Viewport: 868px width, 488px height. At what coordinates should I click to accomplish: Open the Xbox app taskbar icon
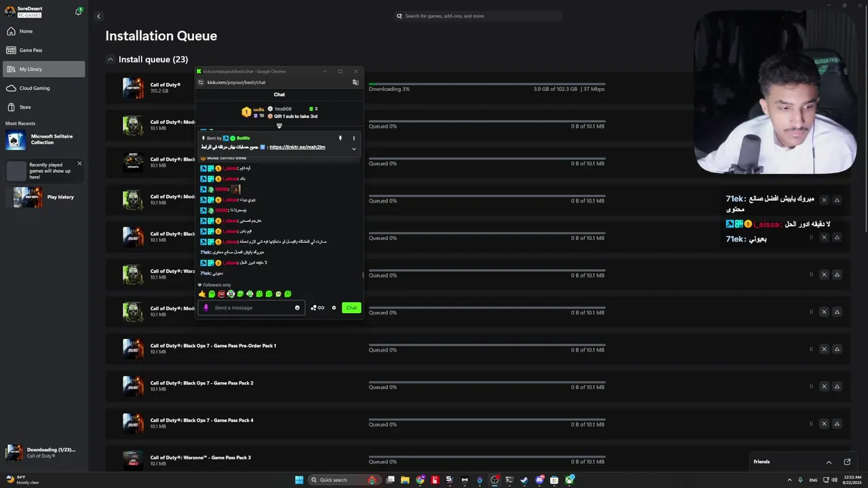coord(570,480)
